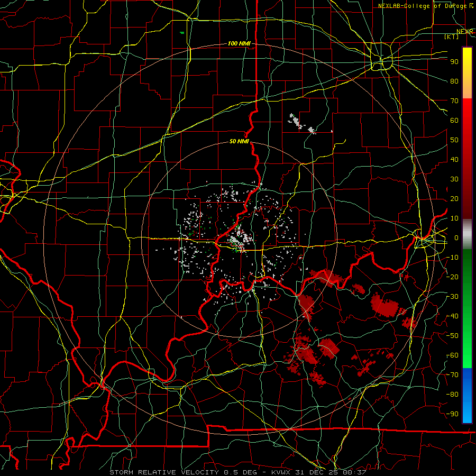476x476 pixels.
Task: Click the 0 tick label on scale
Action: point(456,238)
